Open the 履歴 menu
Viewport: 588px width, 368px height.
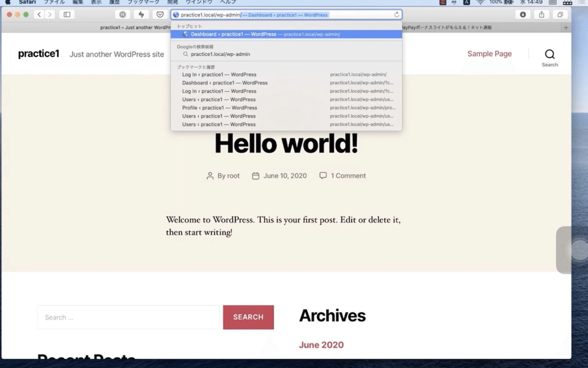115,2
